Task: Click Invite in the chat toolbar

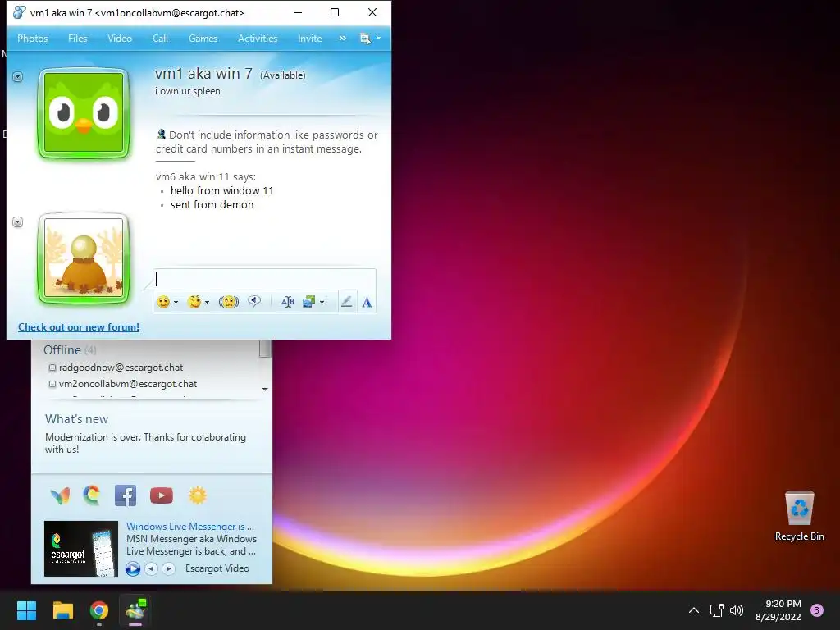Action: 309,39
